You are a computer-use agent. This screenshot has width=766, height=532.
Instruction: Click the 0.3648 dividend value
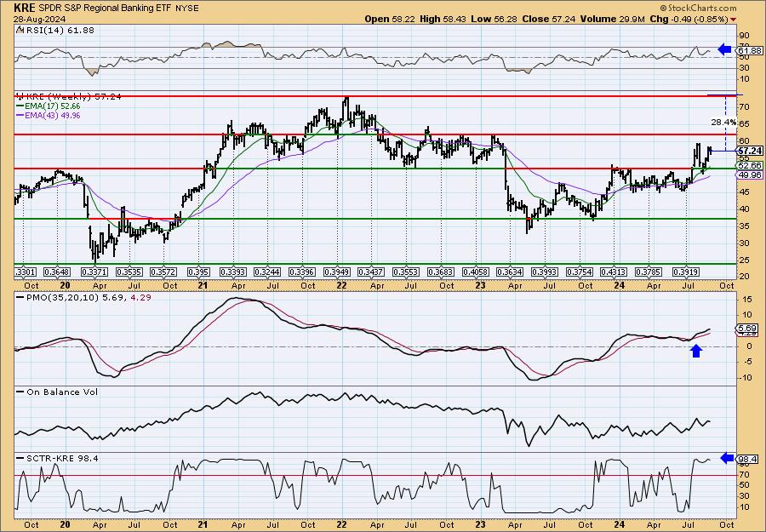point(57,272)
